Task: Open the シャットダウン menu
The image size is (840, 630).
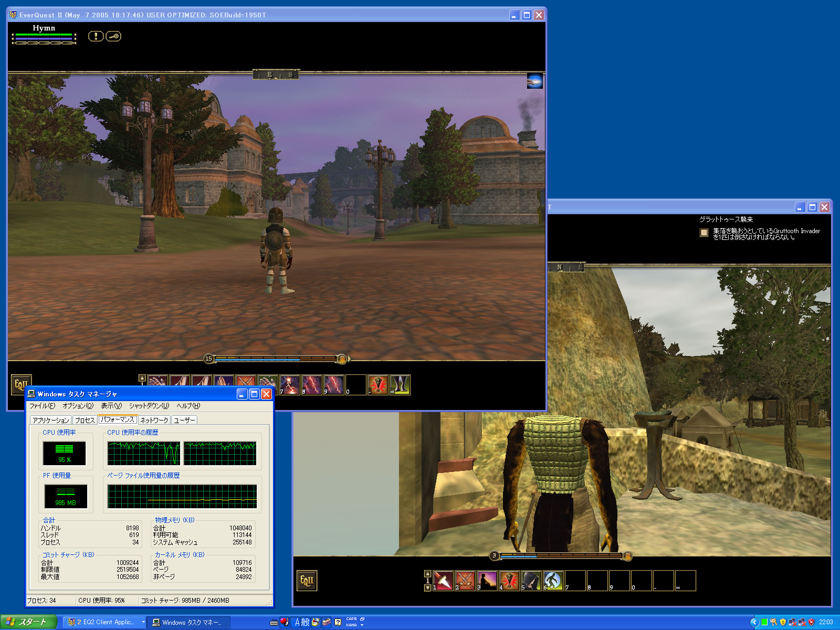Action: click(149, 406)
